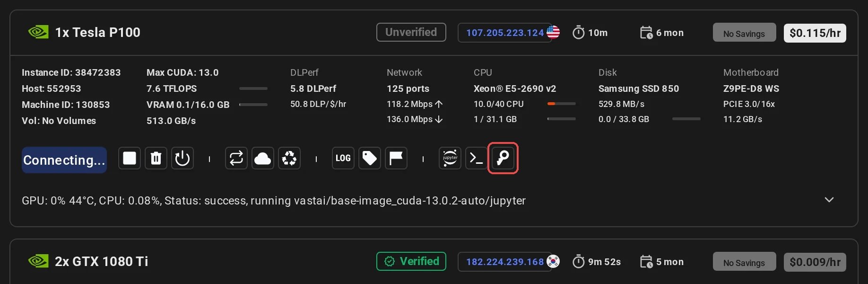The image size is (868, 284).
Task: Click the SSH key icon
Action: point(503,158)
